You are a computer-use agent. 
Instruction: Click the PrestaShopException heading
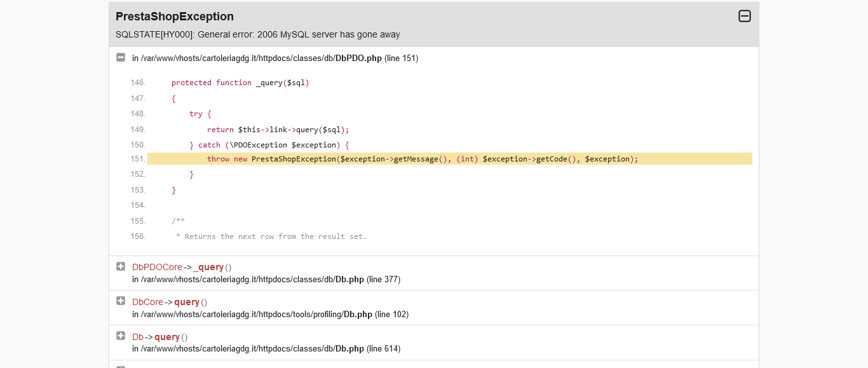175,17
